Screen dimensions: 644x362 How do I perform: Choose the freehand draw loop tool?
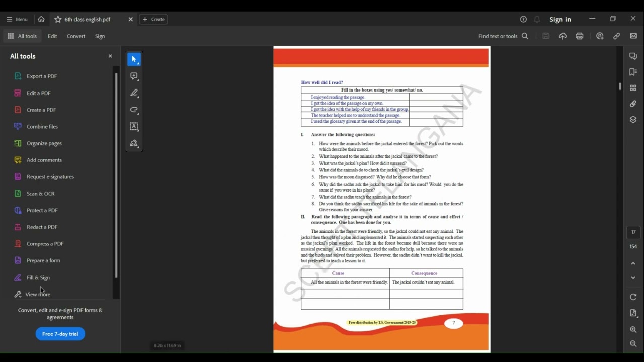[134, 110]
